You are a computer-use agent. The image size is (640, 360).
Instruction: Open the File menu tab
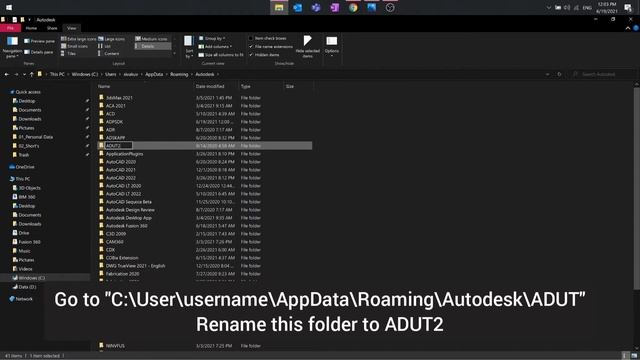[x=10, y=28]
